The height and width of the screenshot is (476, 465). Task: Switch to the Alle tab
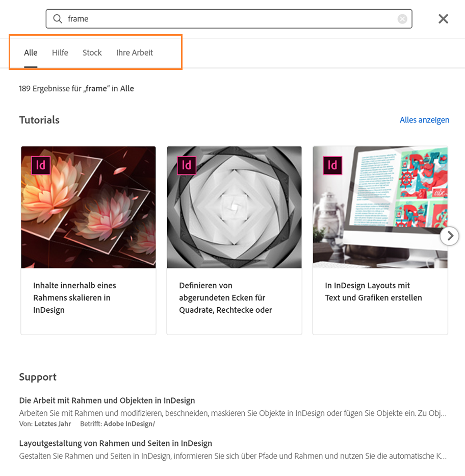coord(31,53)
